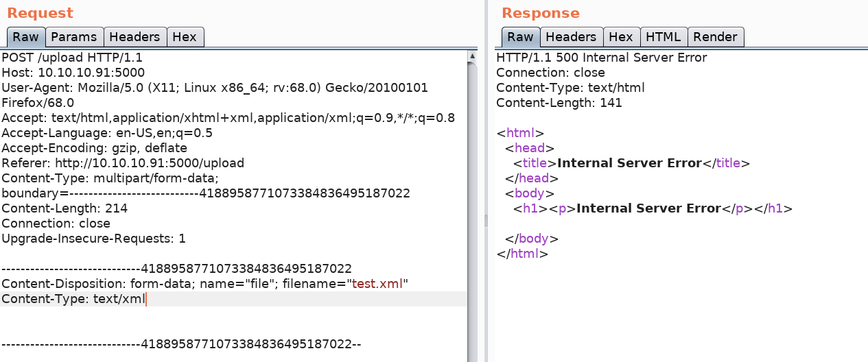This screenshot has width=868, height=362.
Task: Switch to the response Hex tab
Action: pyautogui.click(x=621, y=37)
